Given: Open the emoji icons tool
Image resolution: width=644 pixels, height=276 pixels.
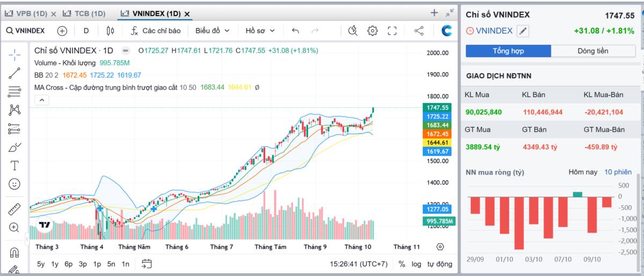Looking at the screenshot, I should coord(14,184).
